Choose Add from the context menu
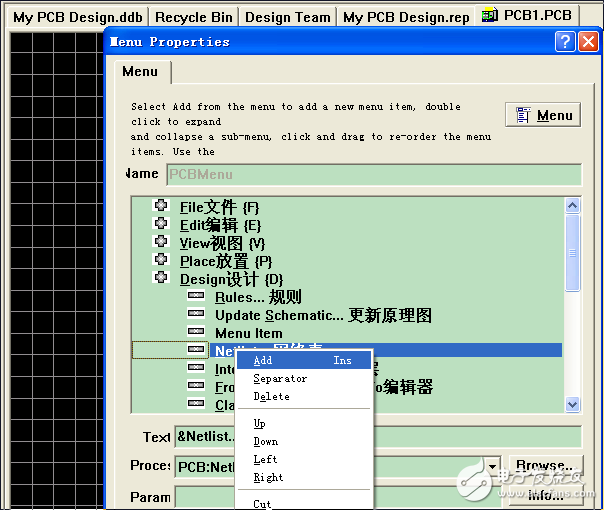This screenshot has height=510, width=604. [x=263, y=360]
